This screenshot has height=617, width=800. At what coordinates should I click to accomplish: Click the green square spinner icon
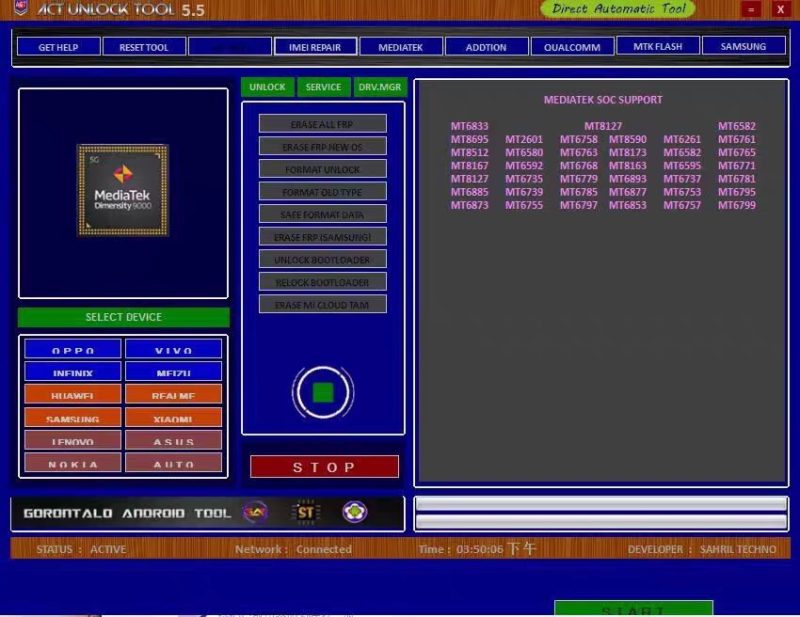(x=323, y=392)
